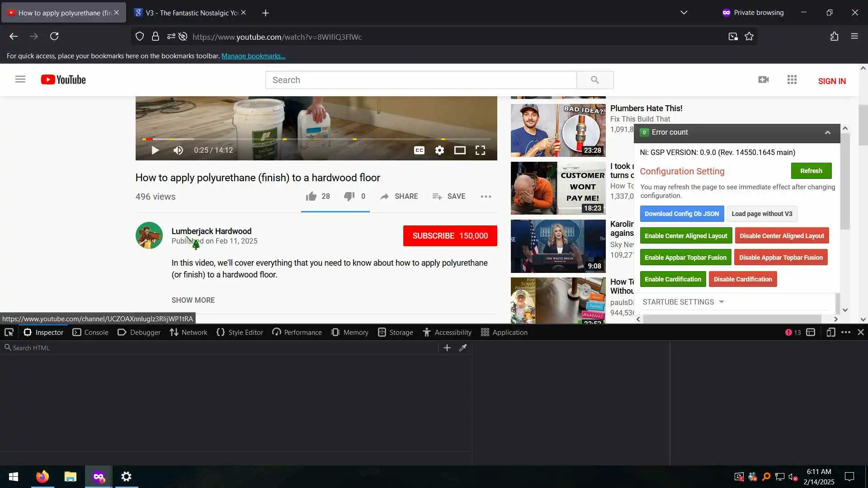Click the Manage bookmarks link

pos(253,56)
